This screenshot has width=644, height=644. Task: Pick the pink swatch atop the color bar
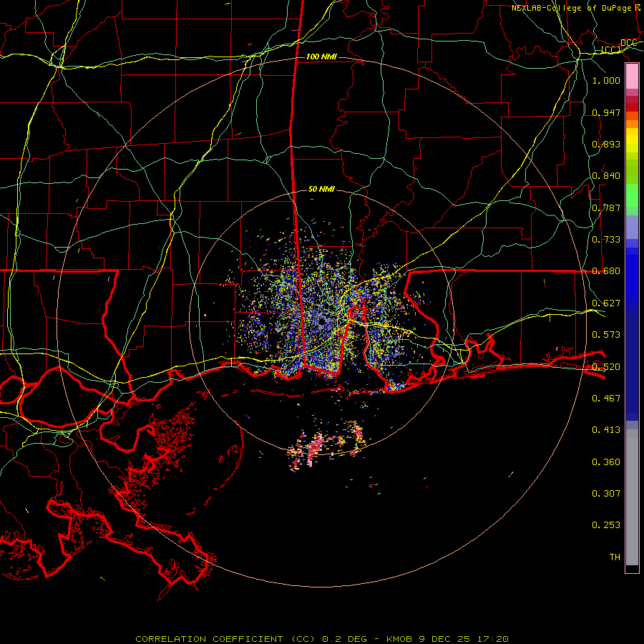coord(632,76)
